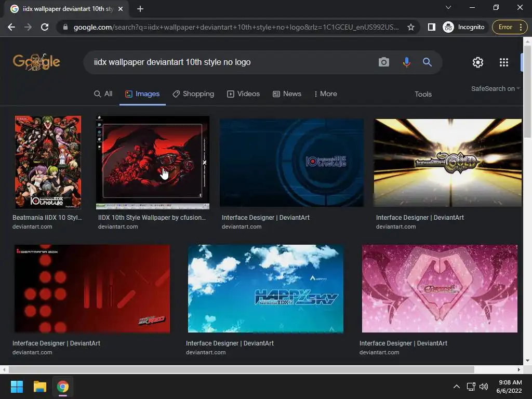532x399 pixels.
Task: Click into the search query field
Action: pyautogui.click(x=231, y=62)
